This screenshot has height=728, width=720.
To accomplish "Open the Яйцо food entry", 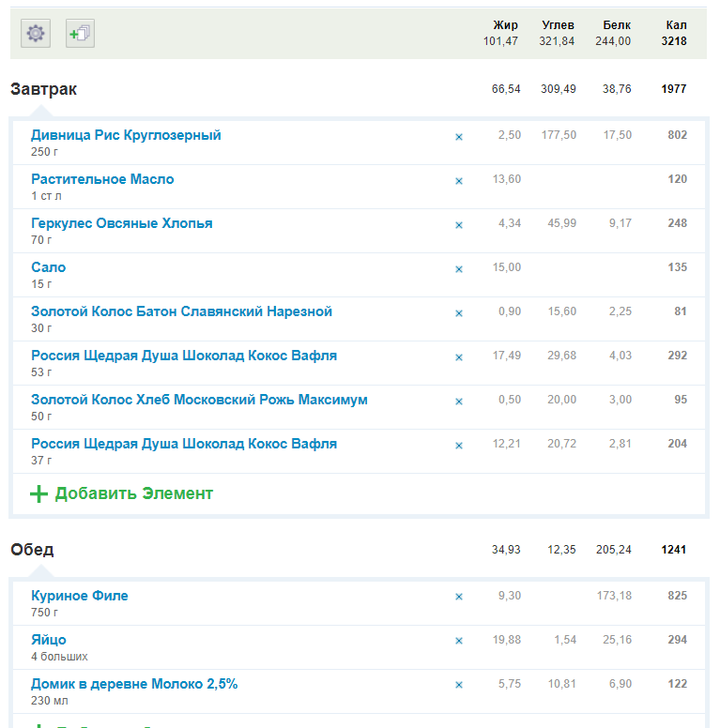I will tap(49, 640).
